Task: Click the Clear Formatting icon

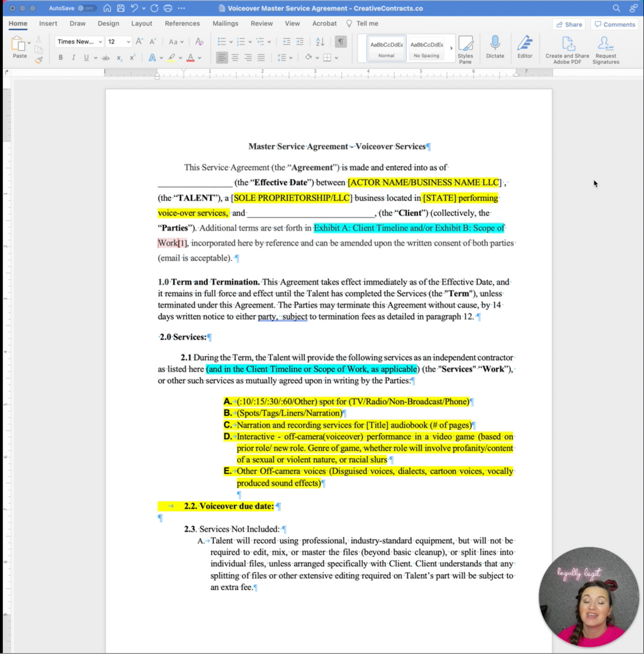Action: click(199, 41)
